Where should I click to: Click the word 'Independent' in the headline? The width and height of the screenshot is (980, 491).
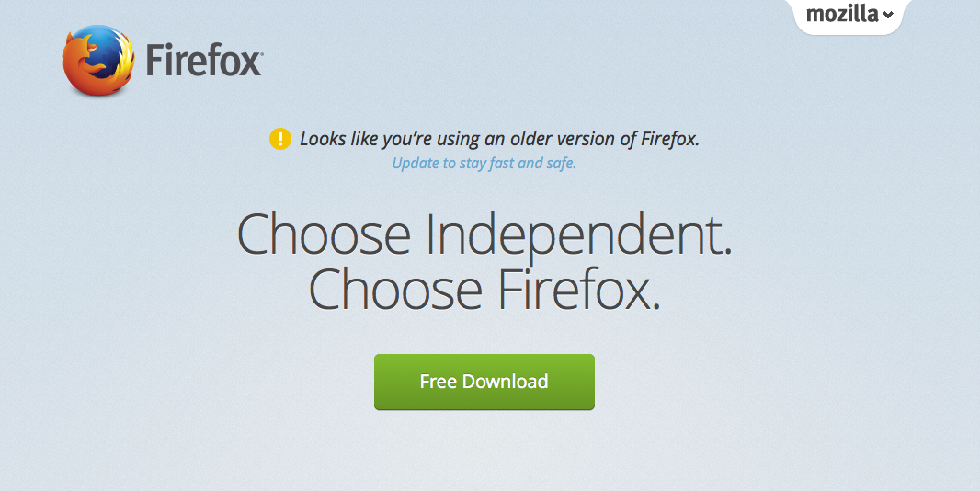coord(578,234)
